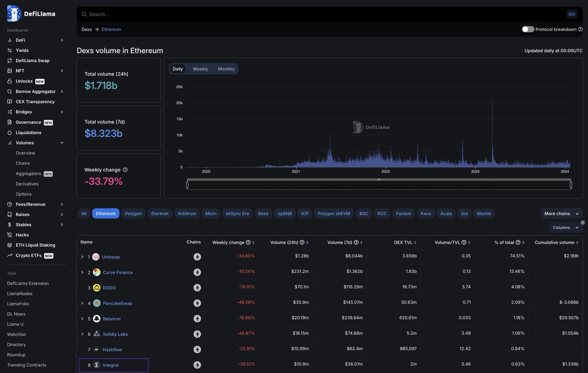
Task: Select the Polygon chain filter
Action: [133, 213]
